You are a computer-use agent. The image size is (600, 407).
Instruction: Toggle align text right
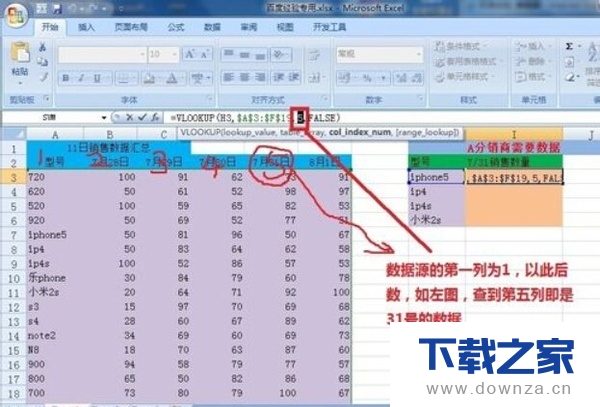pyautogui.click(x=260, y=78)
